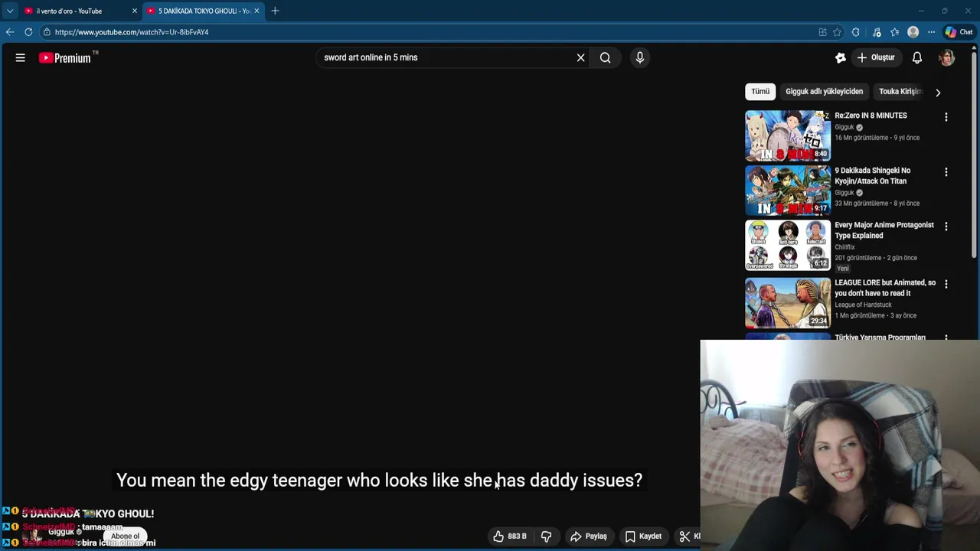
Task: Open the LEAGUE LORE but Animated thumbnail
Action: 788,303
